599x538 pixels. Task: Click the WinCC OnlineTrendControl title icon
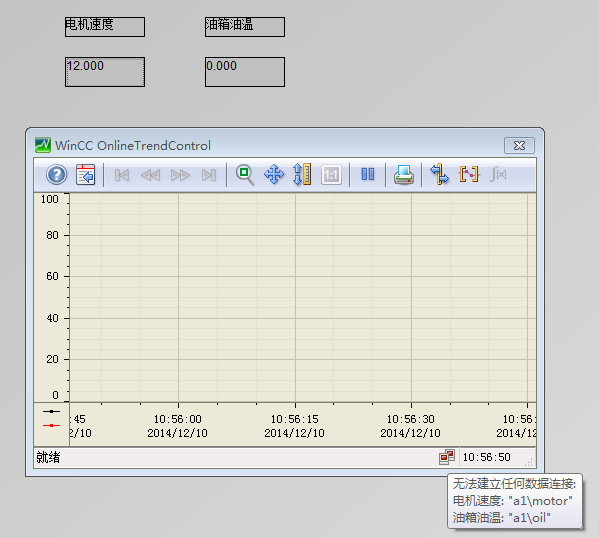pos(42,145)
